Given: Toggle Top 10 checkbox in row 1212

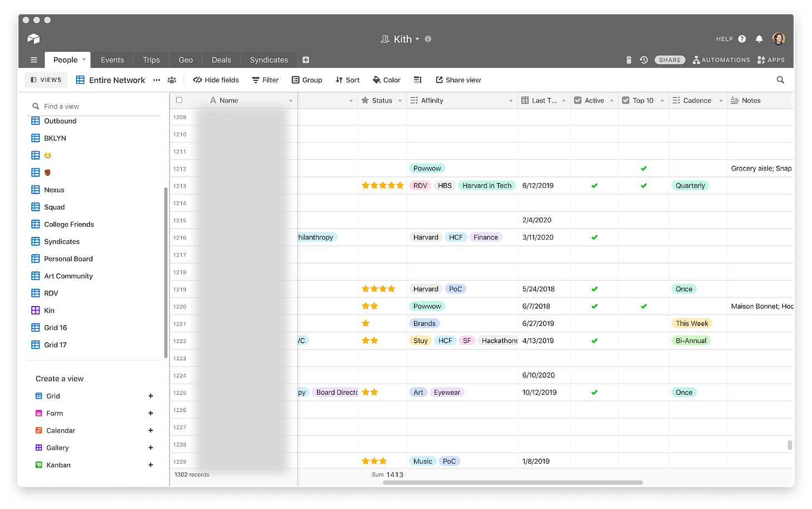Looking at the screenshot, I should pyautogui.click(x=644, y=169).
